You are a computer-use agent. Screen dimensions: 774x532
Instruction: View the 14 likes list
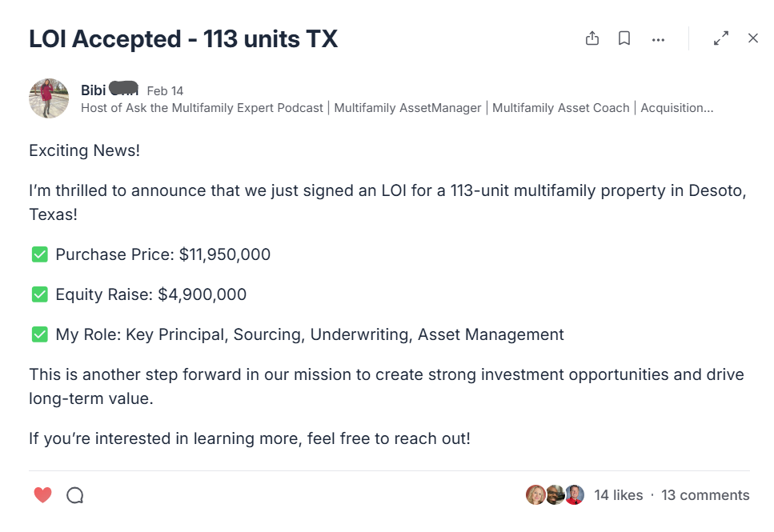tap(618, 495)
